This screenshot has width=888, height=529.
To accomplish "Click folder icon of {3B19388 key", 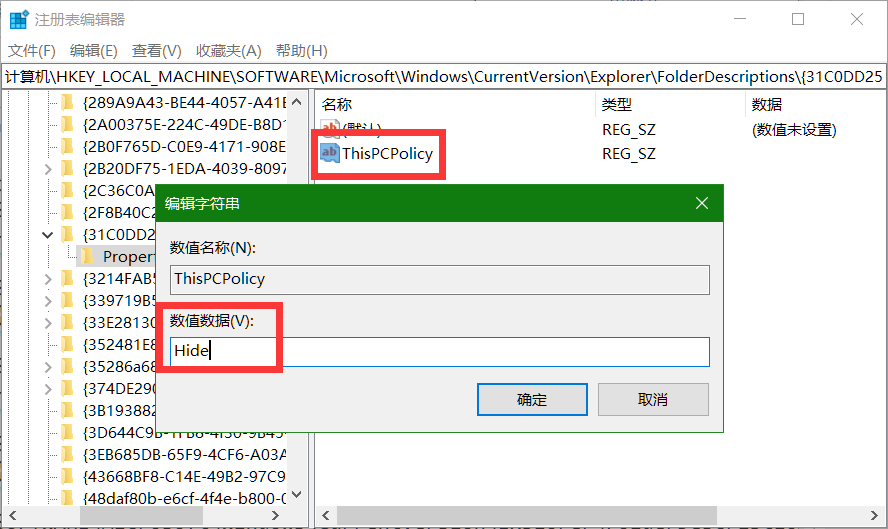I will click(x=67, y=410).
